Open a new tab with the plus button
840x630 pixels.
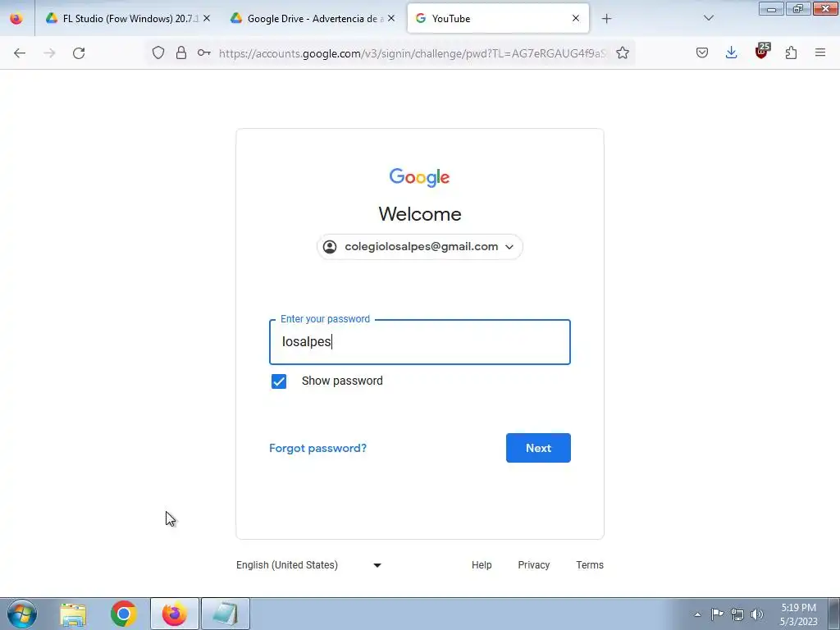tap(606, 19)
